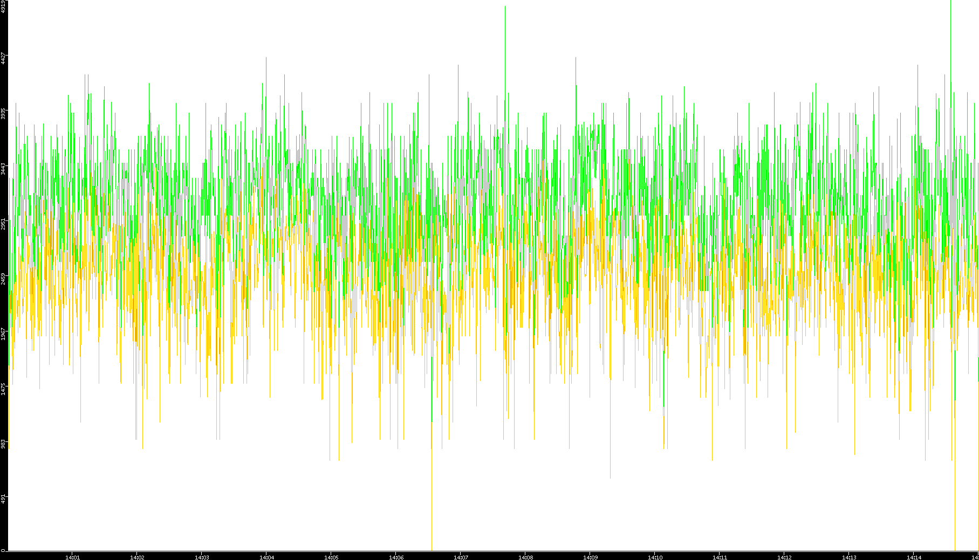Pick the 2951 value axis label
Image resolution: width=979 pixels, height=560 pixels.
pos(3,224)
